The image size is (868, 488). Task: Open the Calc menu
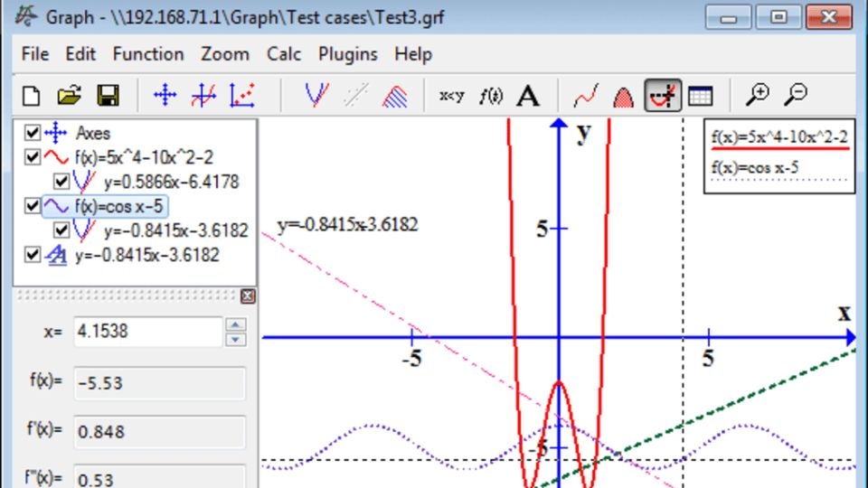[x=283, y=54]
